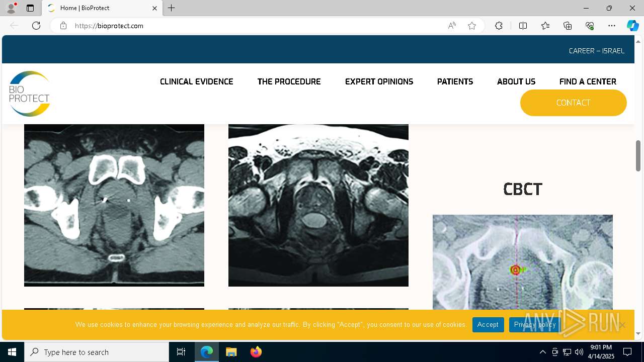The height and width of the screenshot is (362, 644).
Task: Click the browser back arrow
Action: pos(14,26)
